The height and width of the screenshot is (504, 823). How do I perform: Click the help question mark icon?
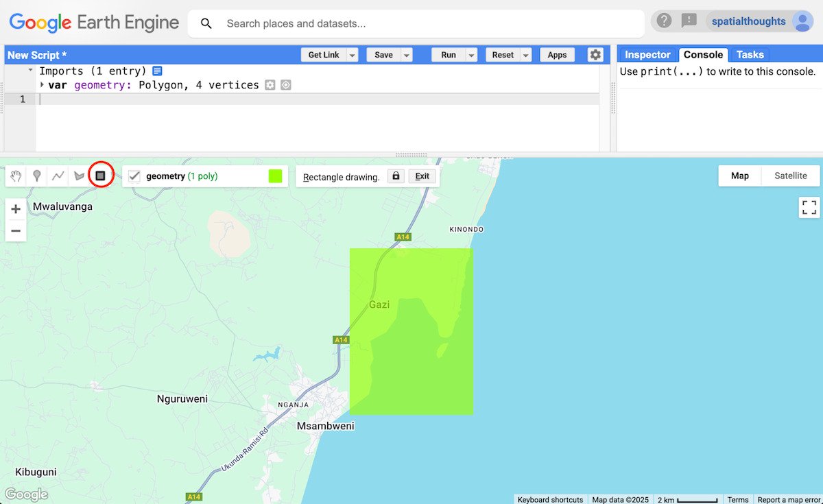(x=663, y=21)
